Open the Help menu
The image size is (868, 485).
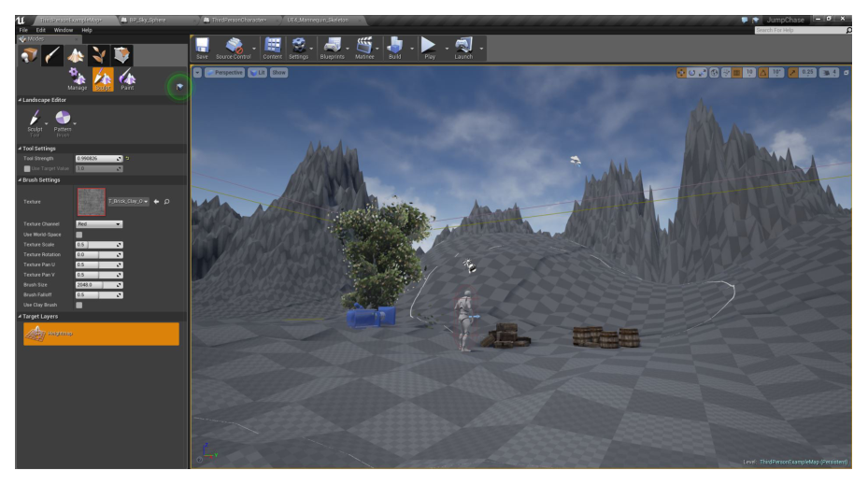(87, 30)
